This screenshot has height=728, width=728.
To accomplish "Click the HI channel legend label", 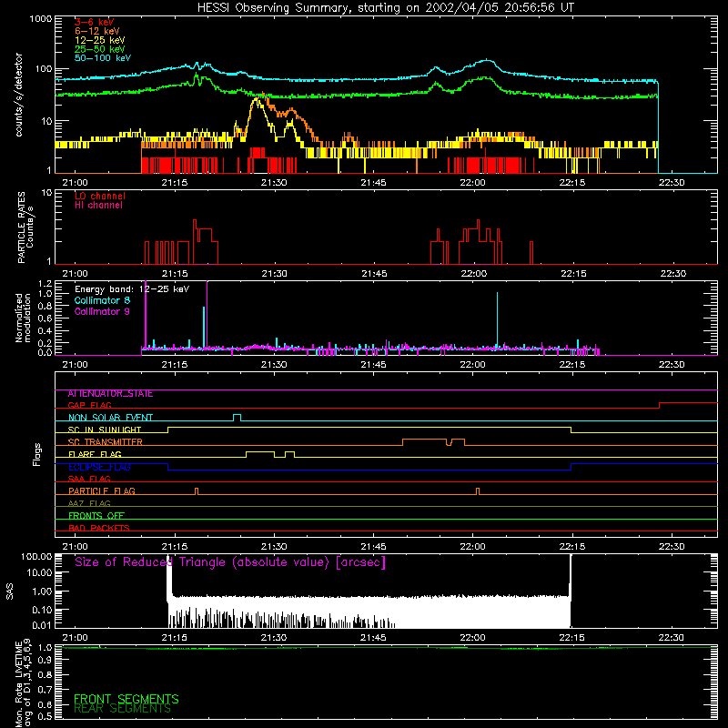I will tap(98, 206).
